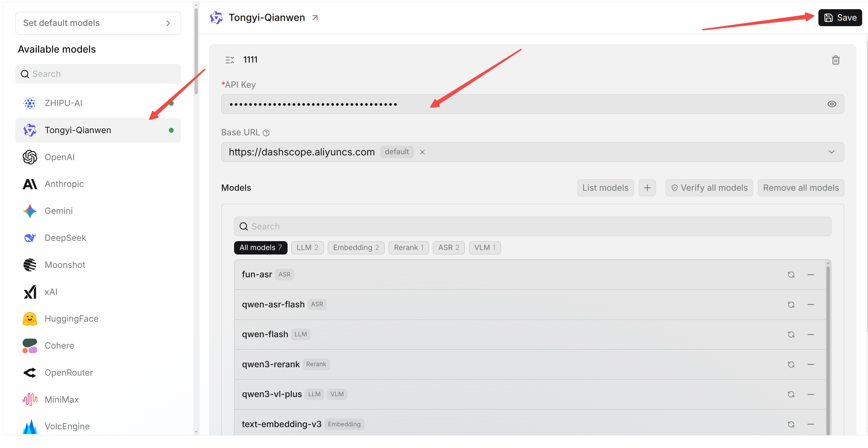The width and height of the screenshot is (868, 448).
Task: Verify the qwen-asr-flash model
Action: pyautogui.click(x=791, y=305)
